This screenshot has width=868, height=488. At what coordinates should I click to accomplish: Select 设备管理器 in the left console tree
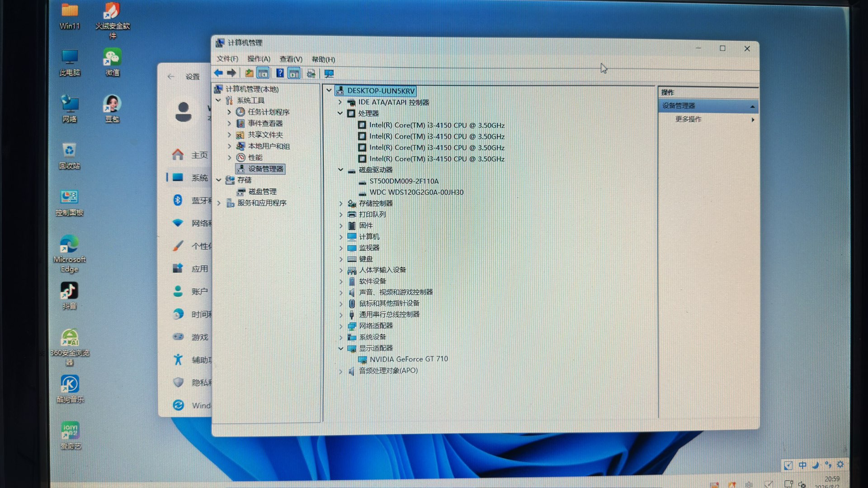click(x=261, y=169)
